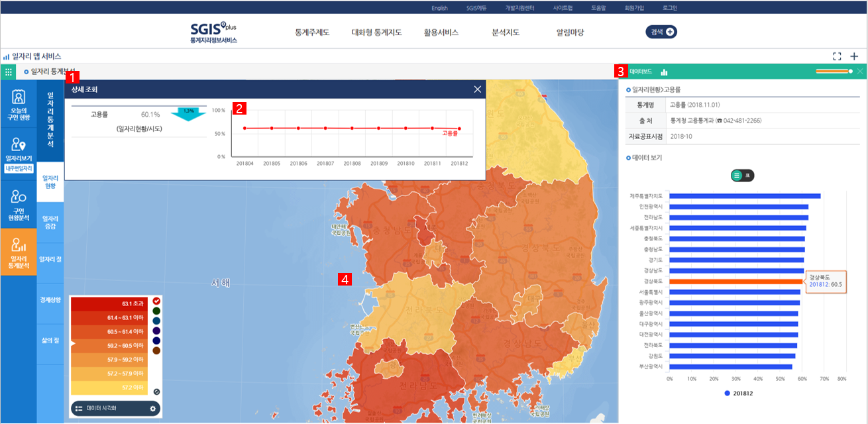This screenshot has height=424, width=868.
Task: Select the green color swatch beside the legend
Action: (x=156, y=311)
